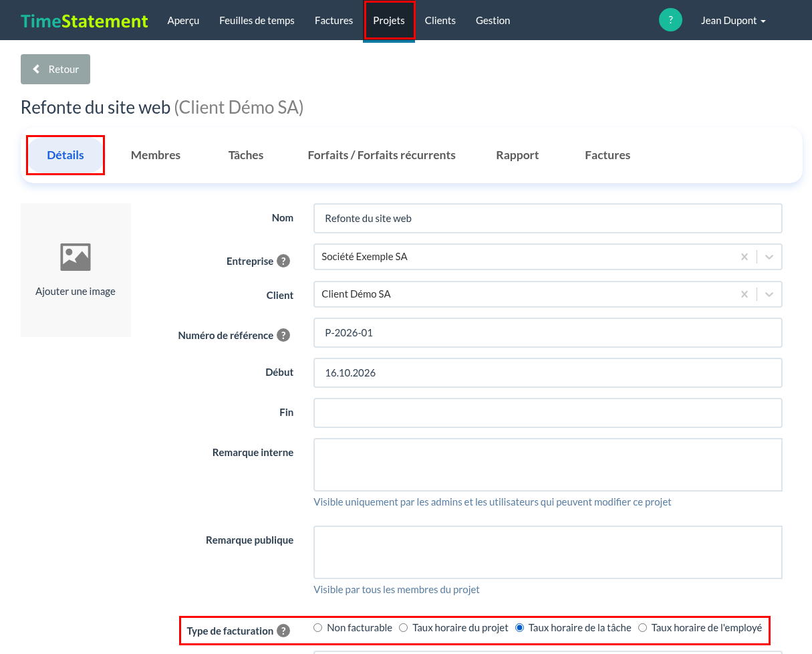Open the green help question mark icon

click(x=670, y=20)
